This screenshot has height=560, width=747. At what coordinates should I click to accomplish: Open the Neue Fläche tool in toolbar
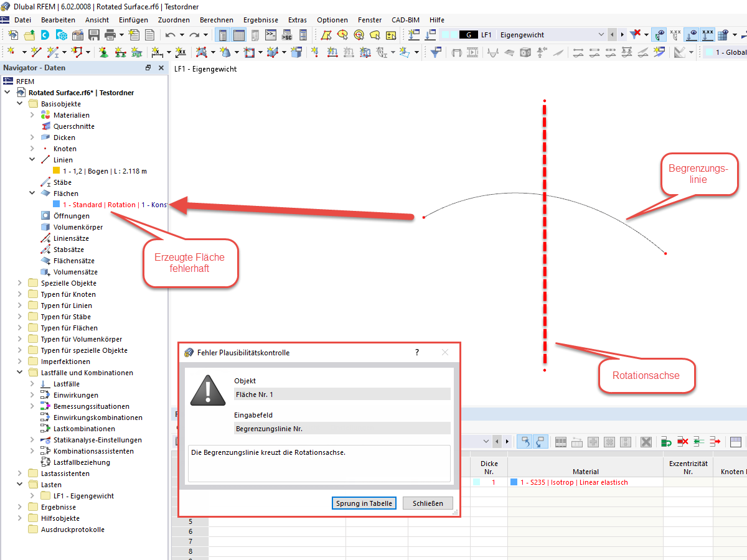click(x=202, y=52)
